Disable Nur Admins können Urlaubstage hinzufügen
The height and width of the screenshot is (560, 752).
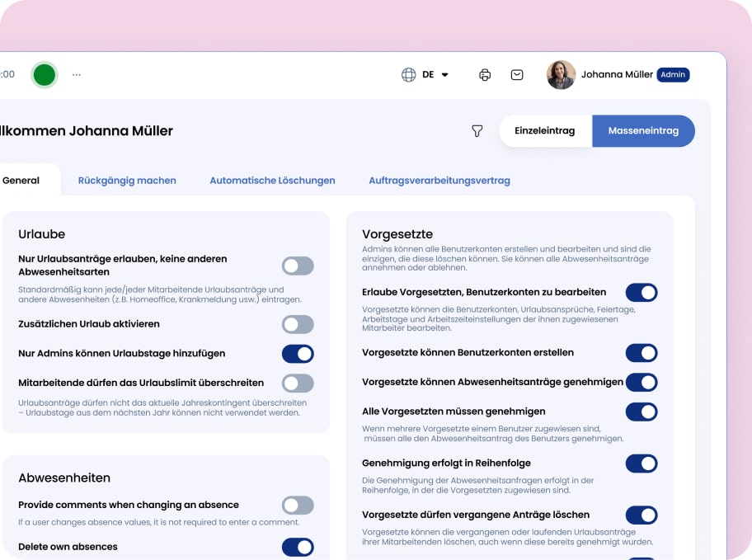coord(298,354)
